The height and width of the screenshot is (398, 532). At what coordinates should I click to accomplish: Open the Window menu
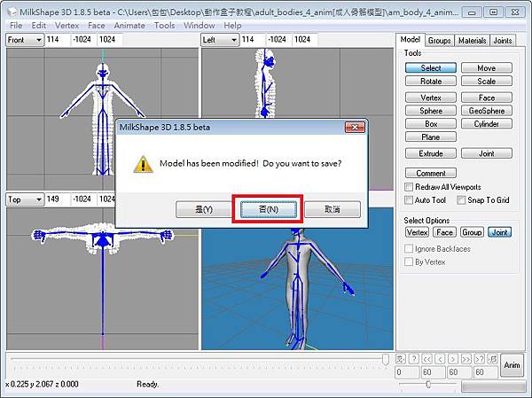pos(199,26)
